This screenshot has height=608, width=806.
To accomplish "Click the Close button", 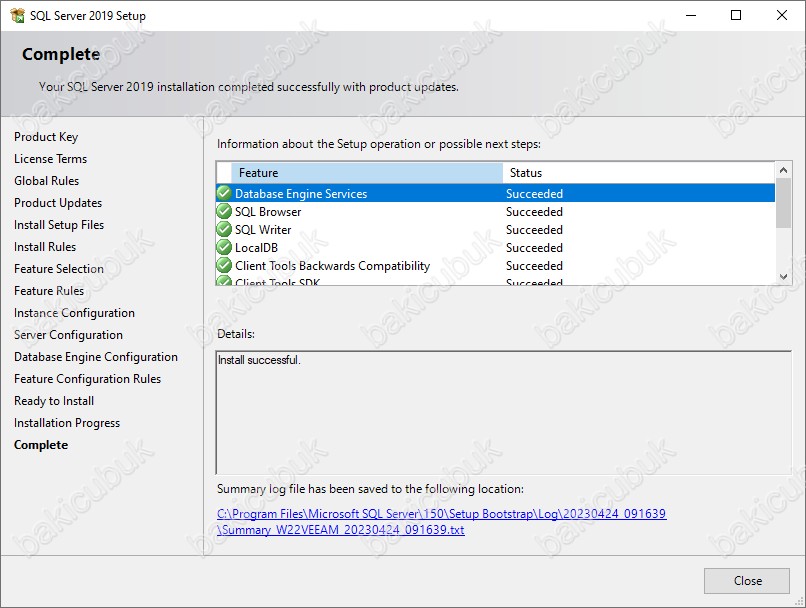I will click(x=747, y=581).
